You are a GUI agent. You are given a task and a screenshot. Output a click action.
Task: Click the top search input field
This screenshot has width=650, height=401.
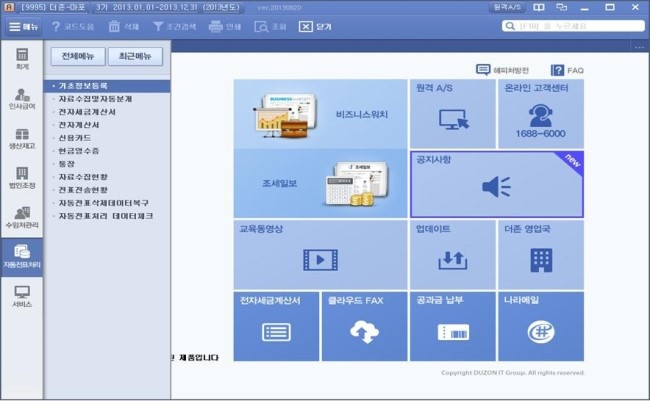[x=573, y=26]
